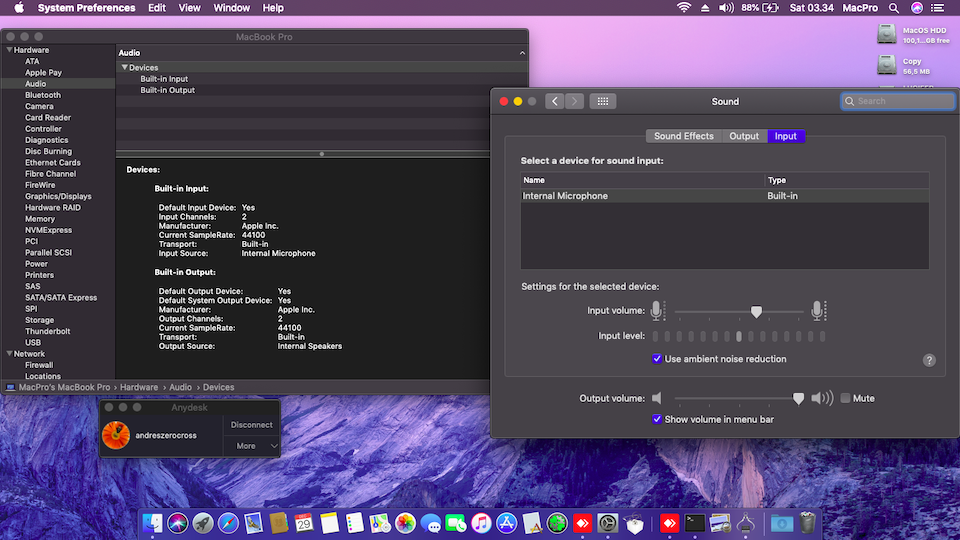Viewport: 960px width, 540px height.
Task: Click Wi-Fi status icon in menu bar
Action: 684,8
